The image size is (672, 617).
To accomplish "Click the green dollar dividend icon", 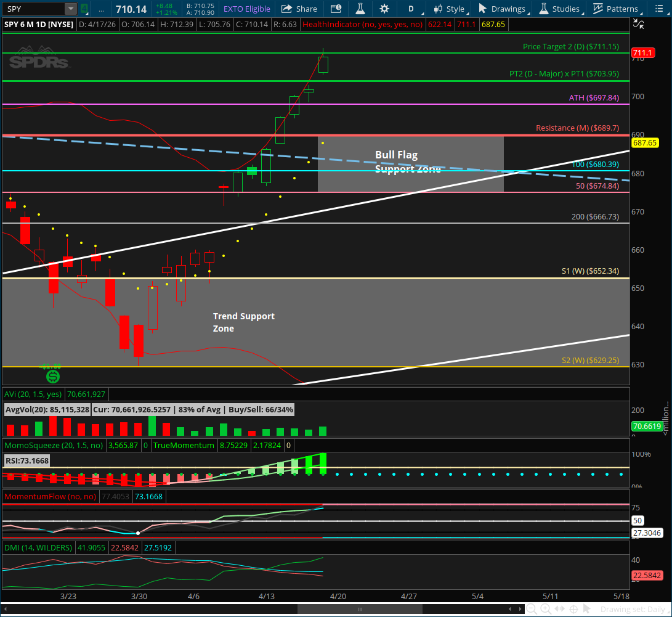I will 53,377.
